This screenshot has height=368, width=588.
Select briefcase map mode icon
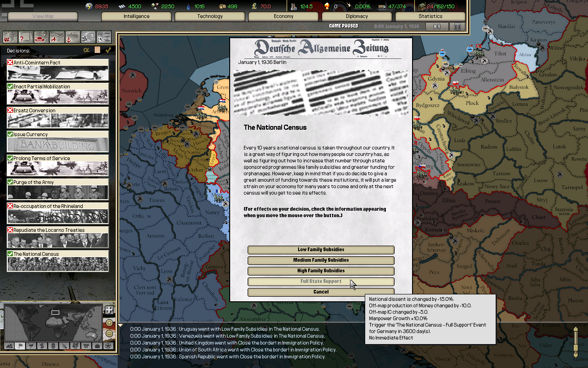click(x=97, y=345)
